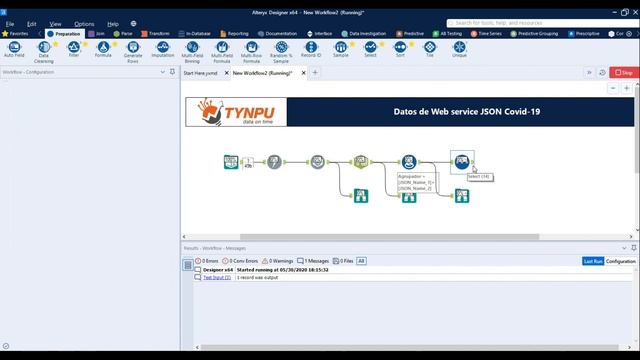
Task: Click the globe language icon in menu bar
Action: (133, 24)
